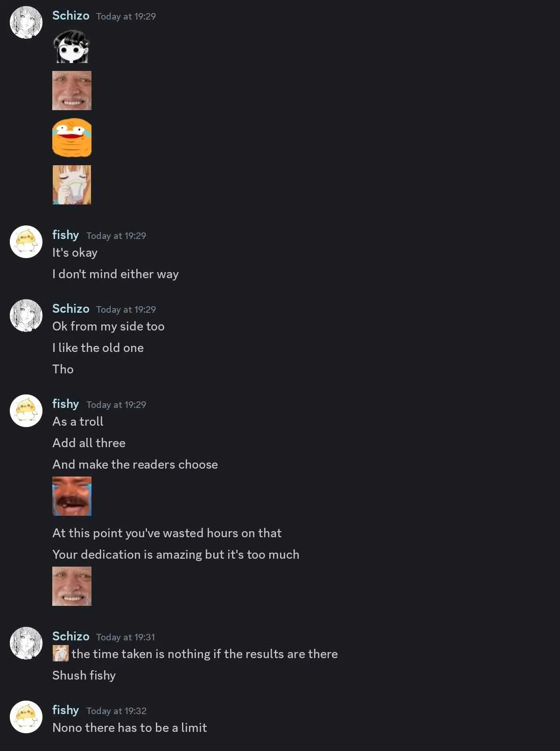Click the laughing mustache man emoji
560x751 pixels.
[72, 496]
